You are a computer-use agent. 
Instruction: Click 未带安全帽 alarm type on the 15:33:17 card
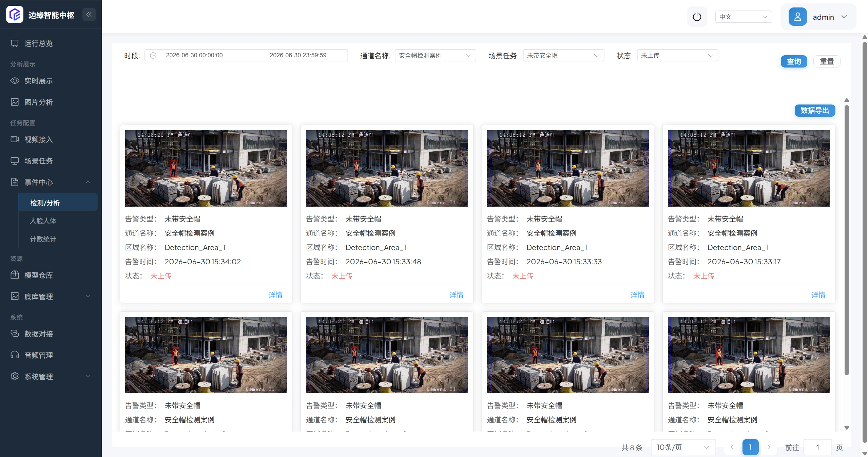725,219
